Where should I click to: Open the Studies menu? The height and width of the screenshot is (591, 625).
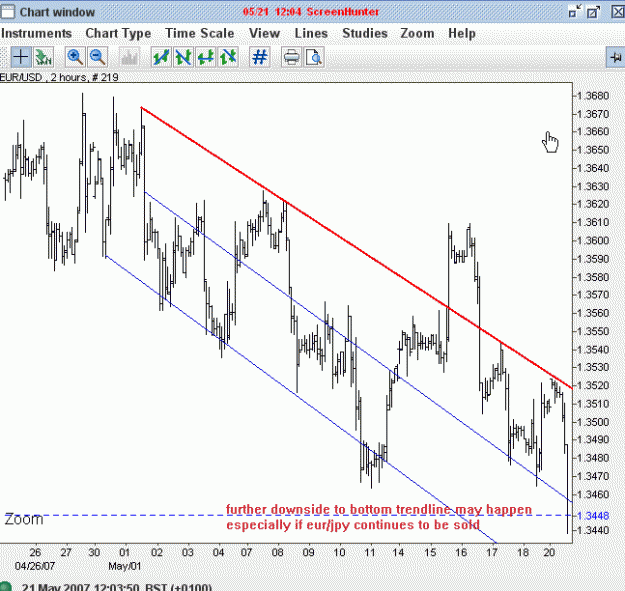coord(365,33)
